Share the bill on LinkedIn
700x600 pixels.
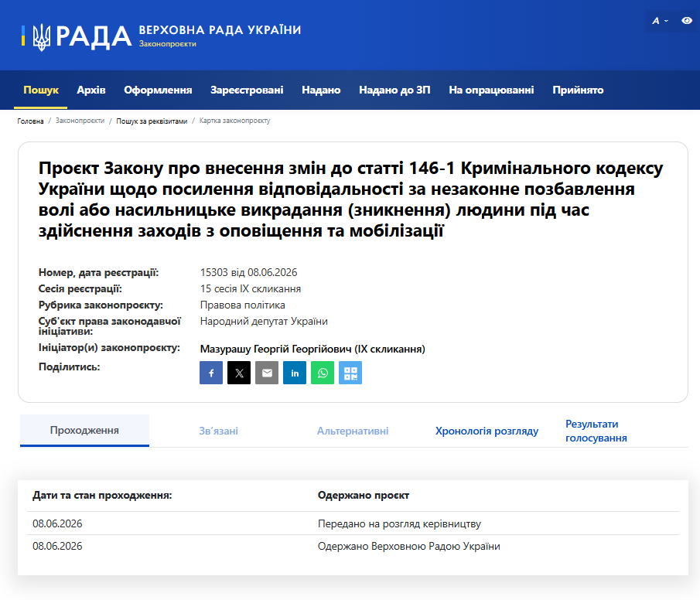[x=295, y=373]
